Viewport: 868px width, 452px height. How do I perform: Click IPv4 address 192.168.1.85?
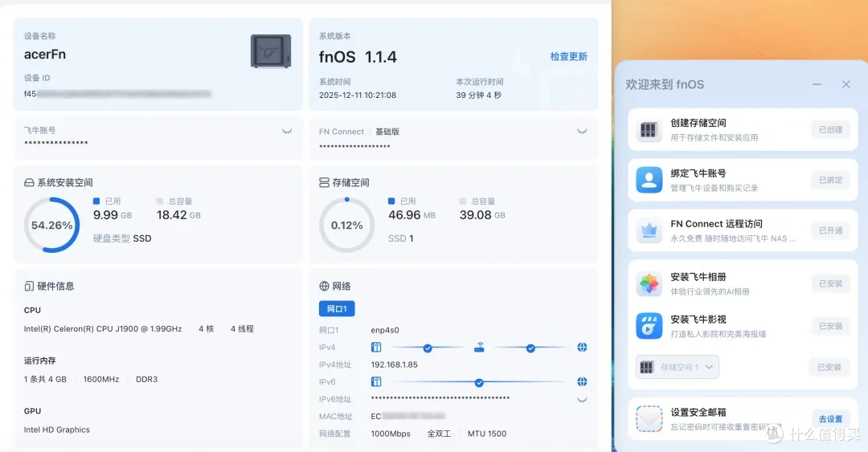click(x=394, y=364)
